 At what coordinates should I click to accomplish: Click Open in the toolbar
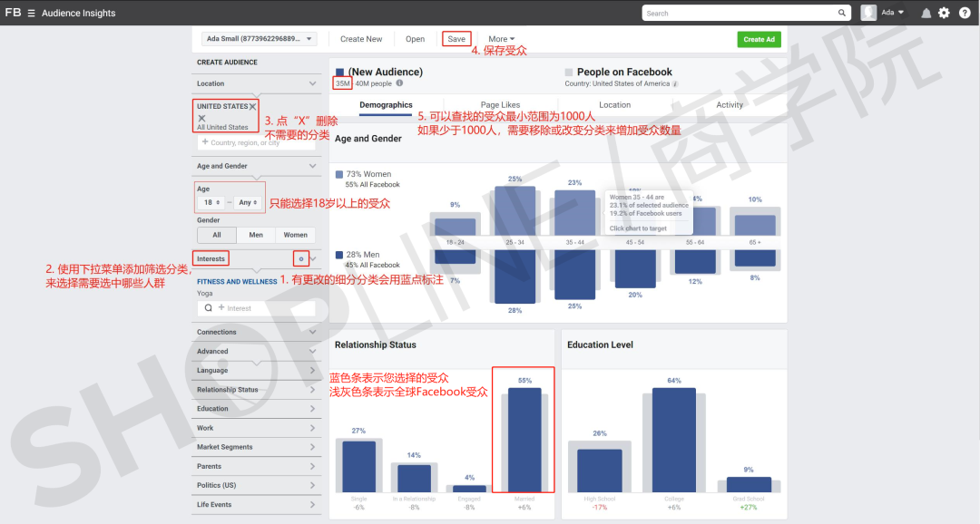415,39
